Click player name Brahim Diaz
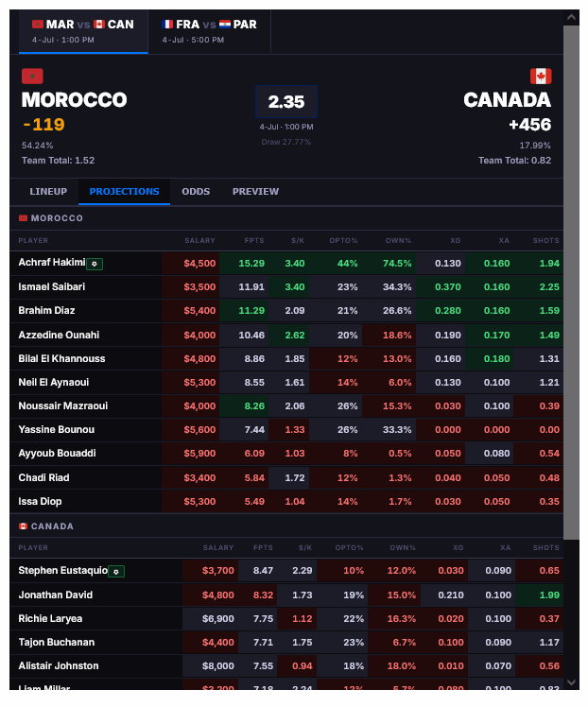This screenshot has width=588, height=707. point(46,311)
